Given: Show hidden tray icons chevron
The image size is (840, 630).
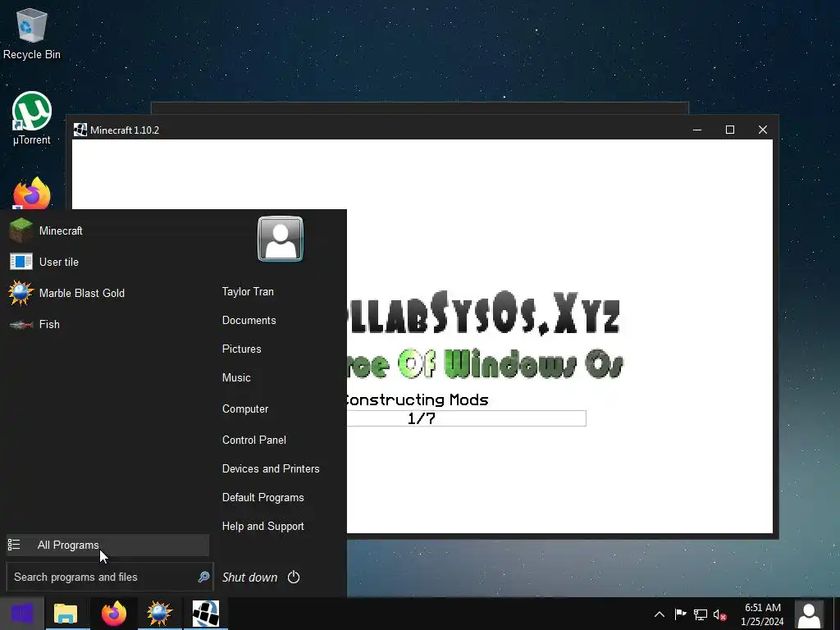Looking at the screenshot, I should pos(660,614).
